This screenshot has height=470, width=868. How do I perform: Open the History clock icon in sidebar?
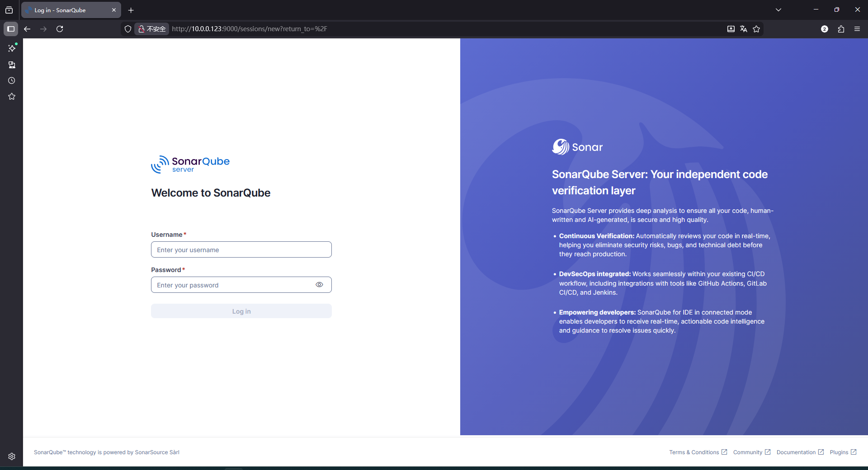(12, 80)
